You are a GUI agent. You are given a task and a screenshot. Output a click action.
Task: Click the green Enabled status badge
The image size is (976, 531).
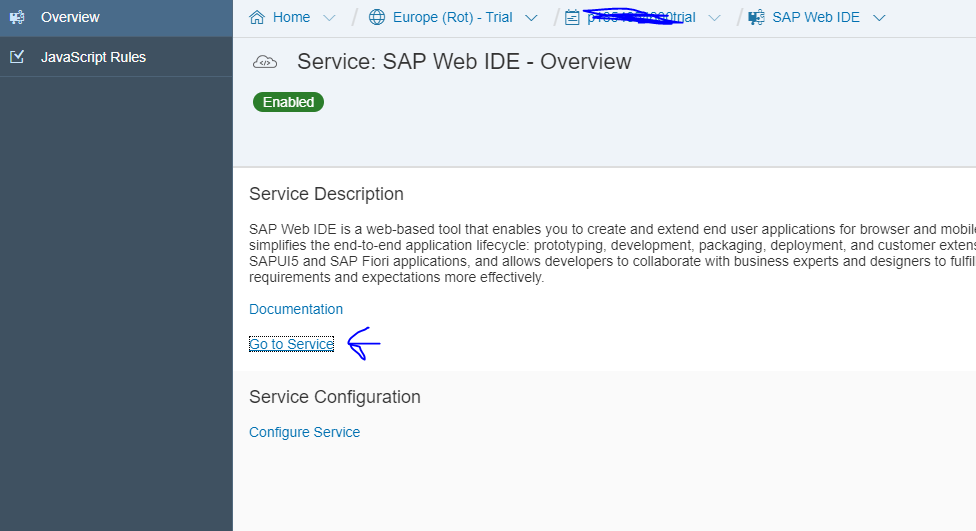coord(288,102)
